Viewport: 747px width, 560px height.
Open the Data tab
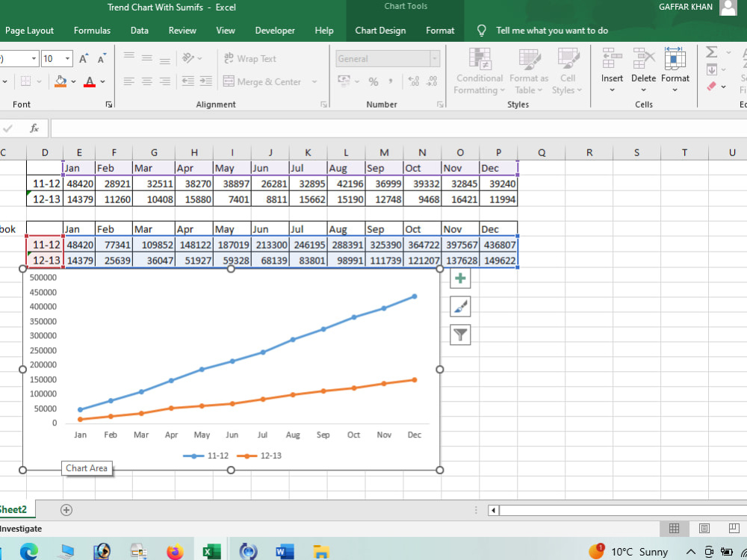click(139, 31)
